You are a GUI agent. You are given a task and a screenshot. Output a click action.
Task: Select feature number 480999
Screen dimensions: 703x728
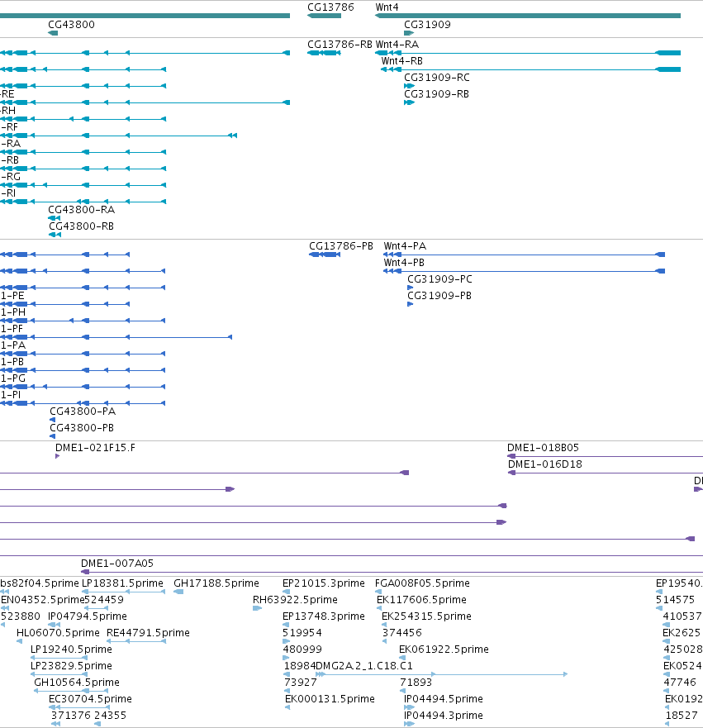(x=302, y=649)
